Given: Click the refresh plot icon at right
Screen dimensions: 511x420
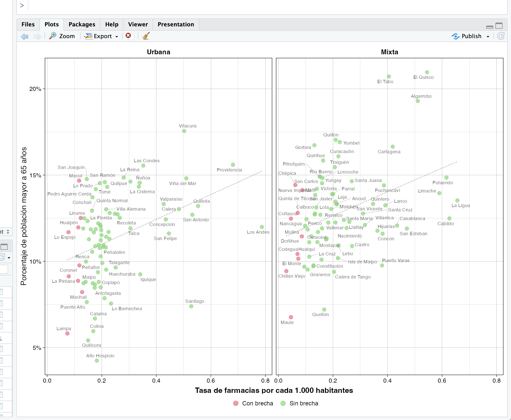Looking at the screenshot, I should [x=501, y=36].
